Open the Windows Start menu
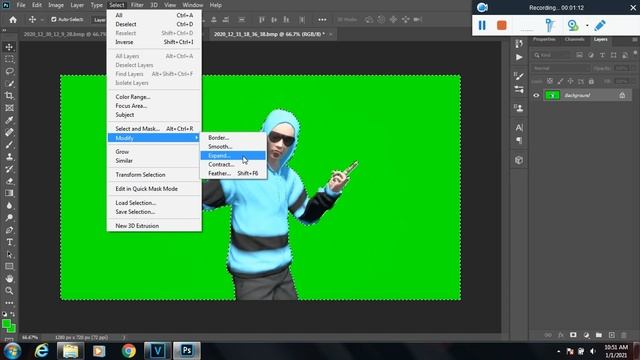This screenshot has width=640, height=360. (x=12, y=351)
